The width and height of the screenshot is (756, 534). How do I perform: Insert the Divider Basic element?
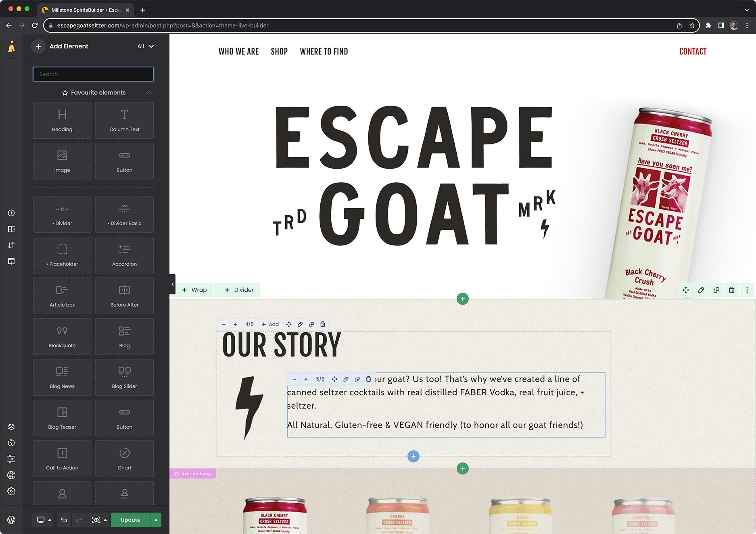[124, 214]
